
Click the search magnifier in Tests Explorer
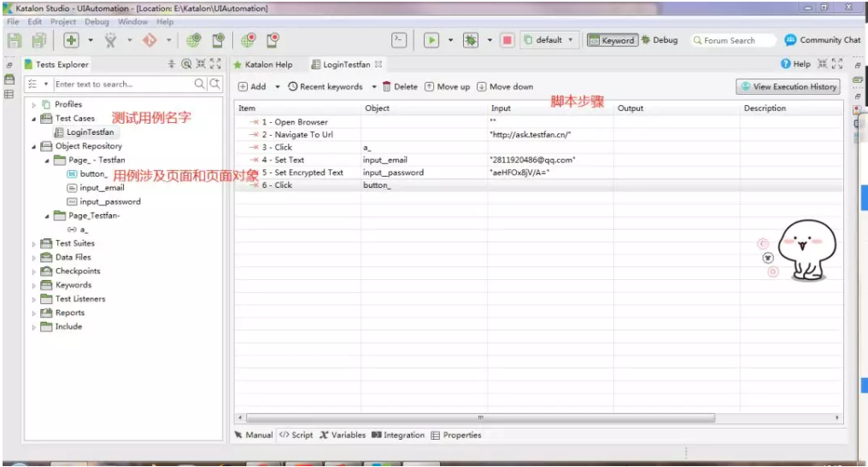tap(199, 85)
